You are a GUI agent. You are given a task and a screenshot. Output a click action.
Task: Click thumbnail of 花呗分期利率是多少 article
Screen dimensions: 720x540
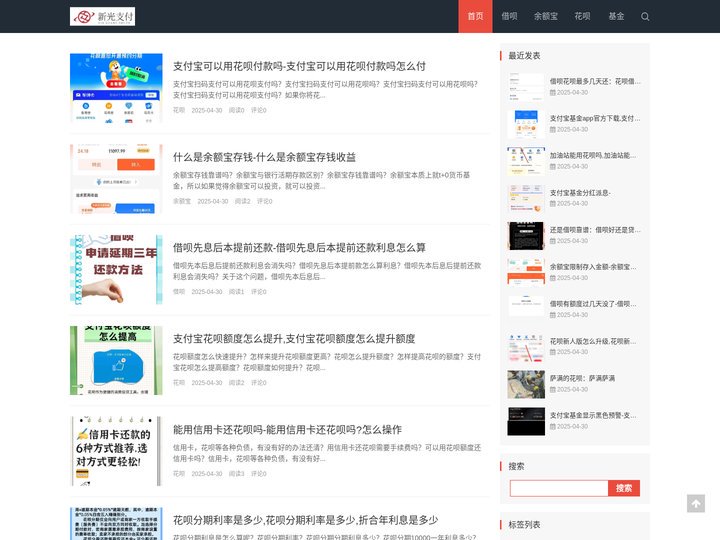coord(116,524)
